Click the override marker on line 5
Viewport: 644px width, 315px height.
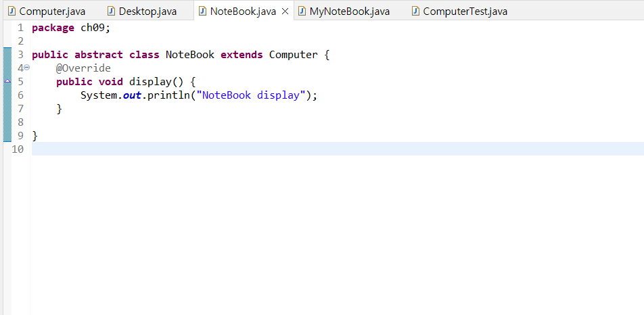click(7, 81)
